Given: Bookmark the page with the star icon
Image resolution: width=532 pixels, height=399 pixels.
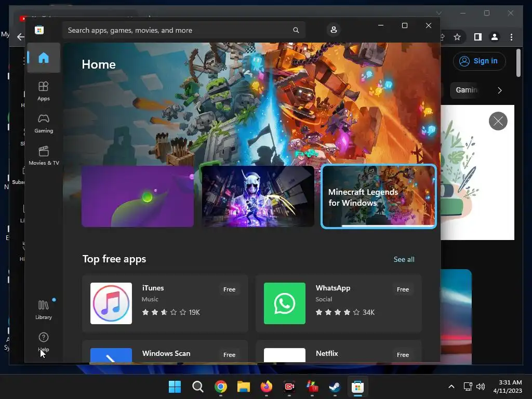Looking at the screenshot, I should (x=457, y=37).
